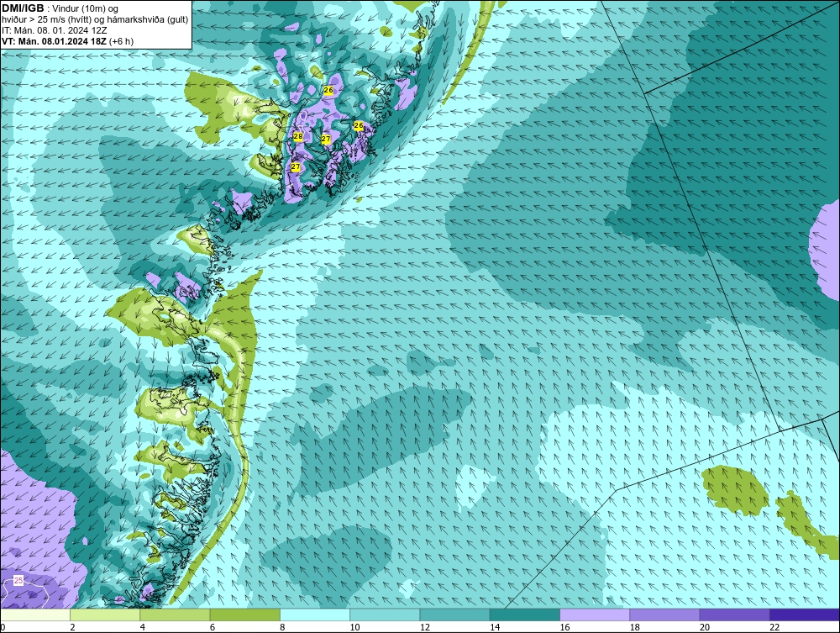This screenshot has width=840, height=633.
Task: Click the '18' tick label on the scale
Action: 635,627
